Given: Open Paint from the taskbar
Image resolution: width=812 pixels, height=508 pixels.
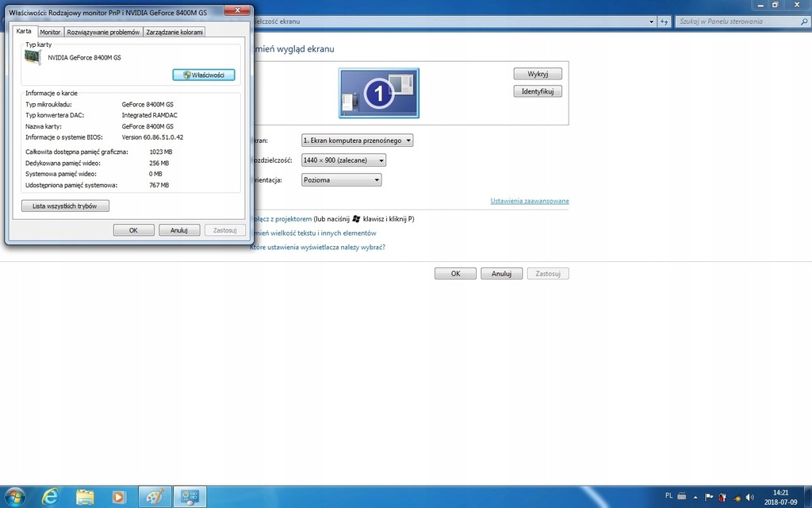Looking at the screenshot, I should [154, 496].
